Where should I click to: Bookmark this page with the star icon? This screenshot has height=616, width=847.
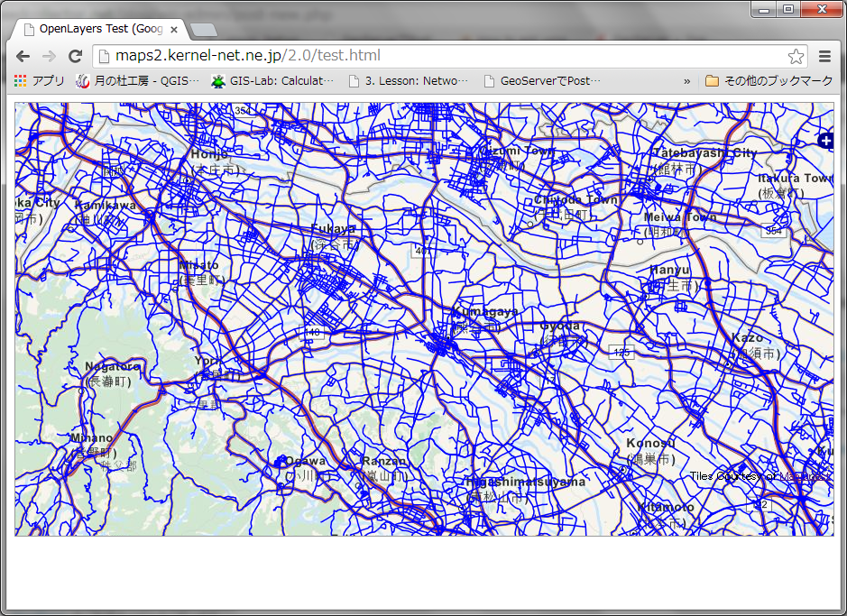coord(796,56)
